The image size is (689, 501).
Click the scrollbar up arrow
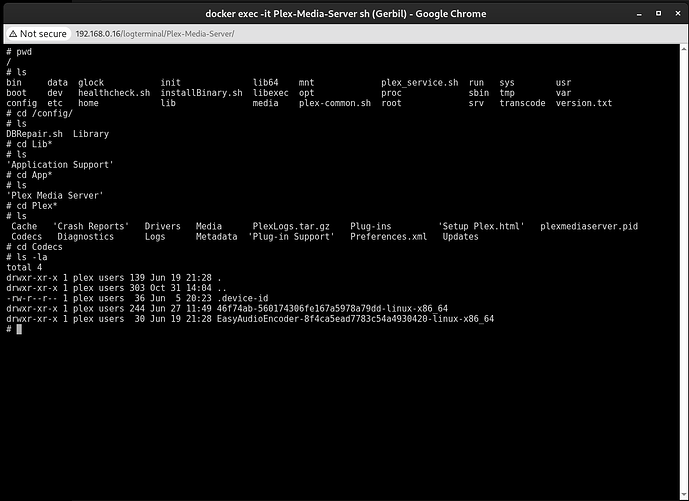coord(684,47)
